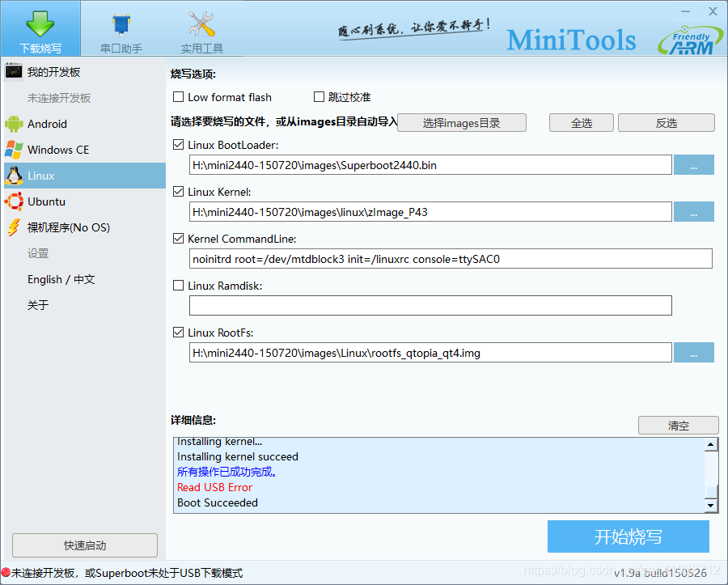Click the blue 所有操作已成功完成 log line

pos(227,473)
